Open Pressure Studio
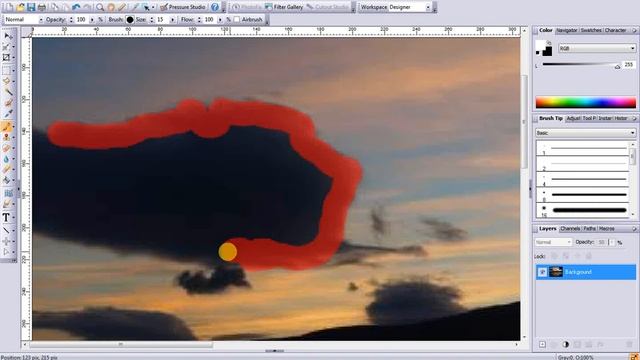 click(x=183, y=7)
